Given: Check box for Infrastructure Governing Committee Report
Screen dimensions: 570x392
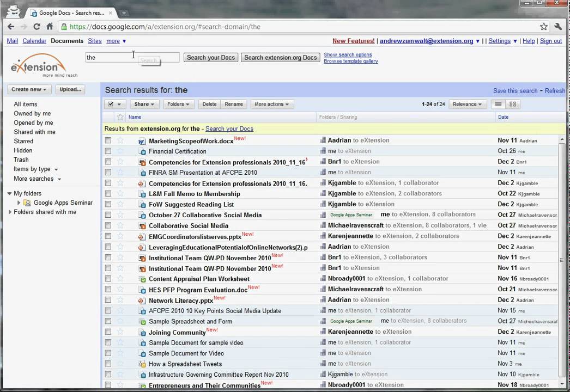Looking at the screenshot, I should pyautogui.click(x=108, y=374).
